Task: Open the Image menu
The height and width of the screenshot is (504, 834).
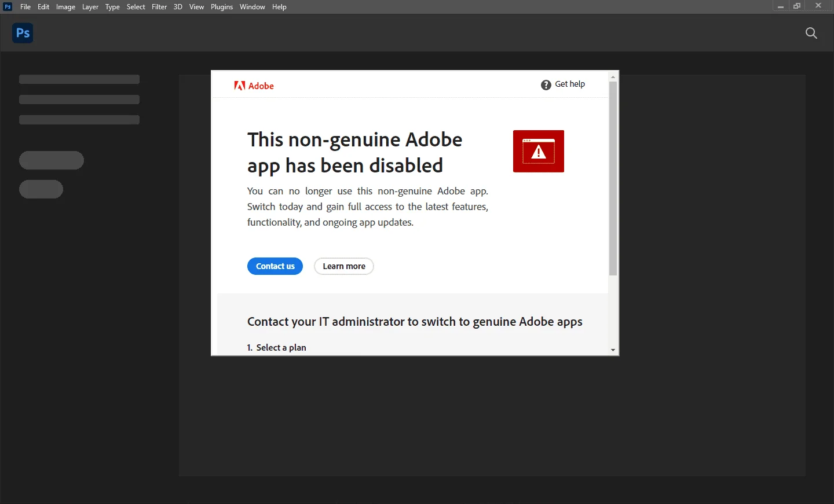Action: (65, 7)
